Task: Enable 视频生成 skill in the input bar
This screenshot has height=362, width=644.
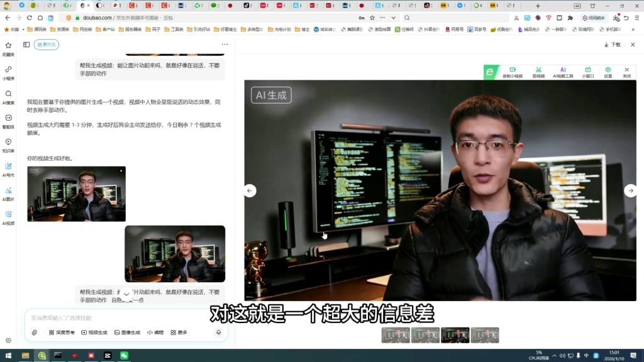Action: [x=96, y=332]
